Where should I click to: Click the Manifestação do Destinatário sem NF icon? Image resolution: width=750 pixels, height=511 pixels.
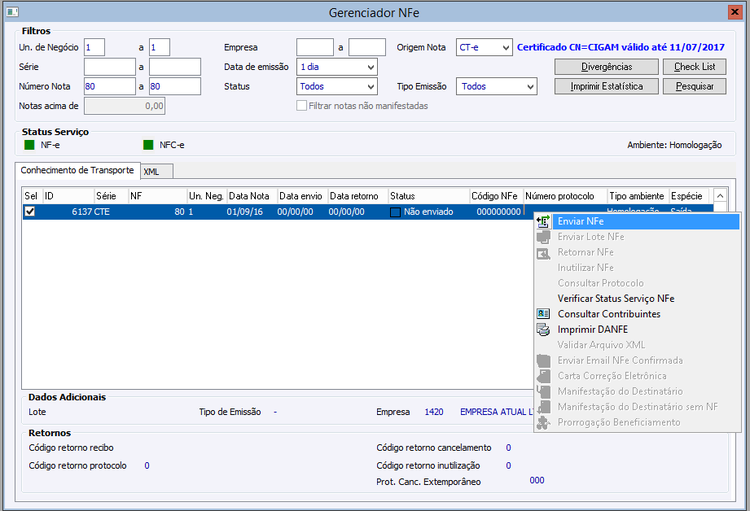click(x=543, y=407)
